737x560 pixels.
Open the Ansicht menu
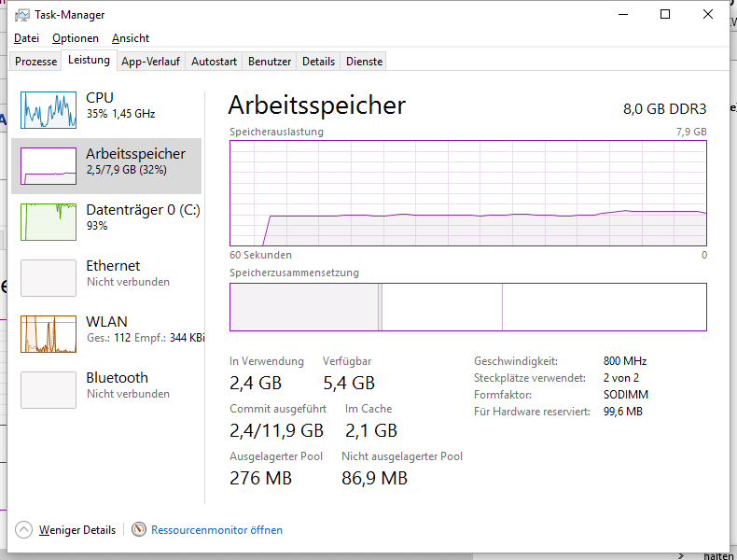point(131,38)
